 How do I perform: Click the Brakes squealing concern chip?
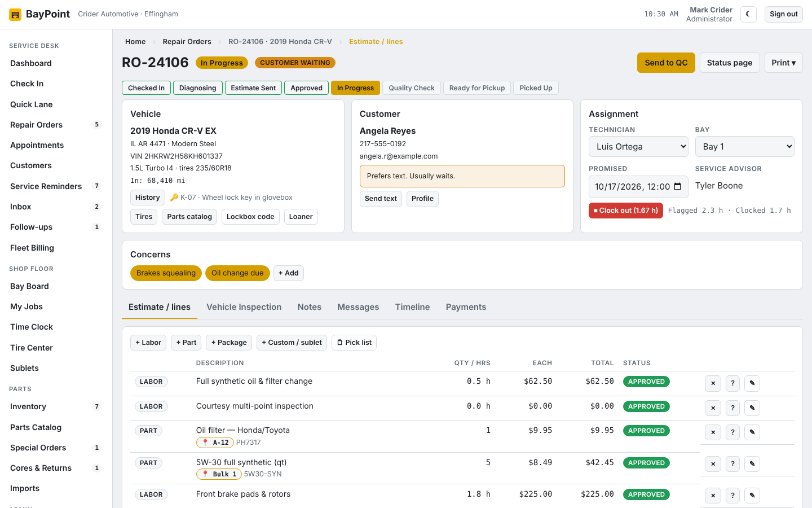pos(166,273)
